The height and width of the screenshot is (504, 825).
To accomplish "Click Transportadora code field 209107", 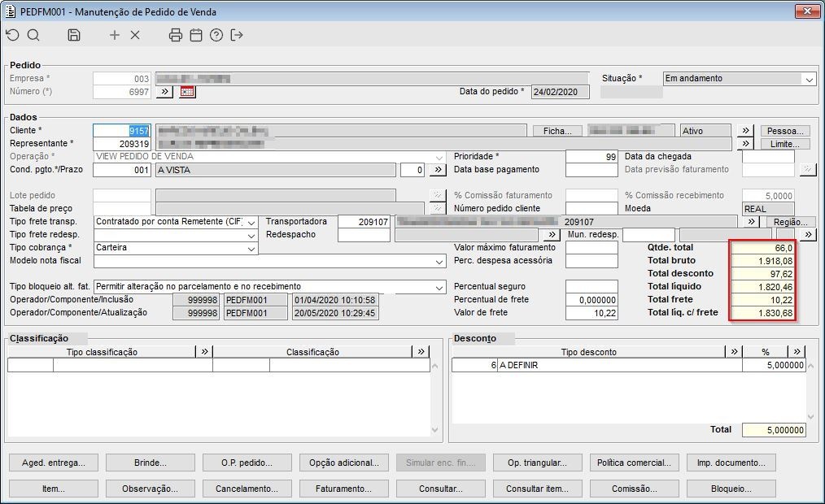I will (364, 222).
